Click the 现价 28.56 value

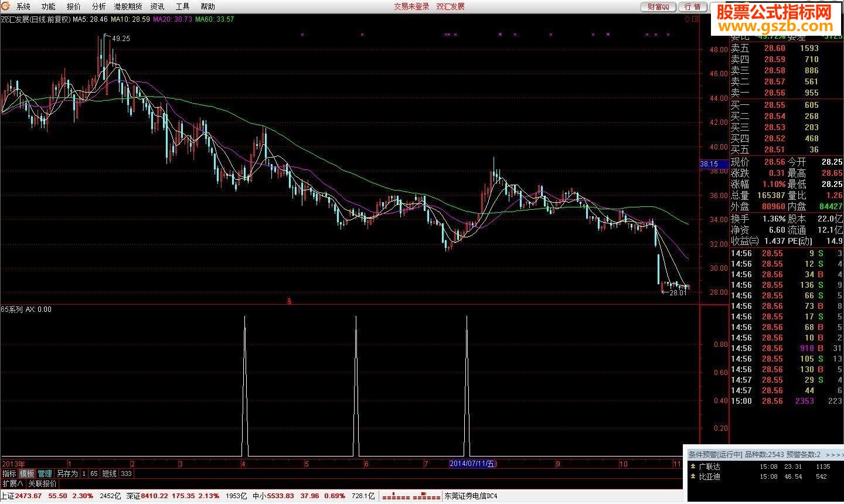pos(774,162)
